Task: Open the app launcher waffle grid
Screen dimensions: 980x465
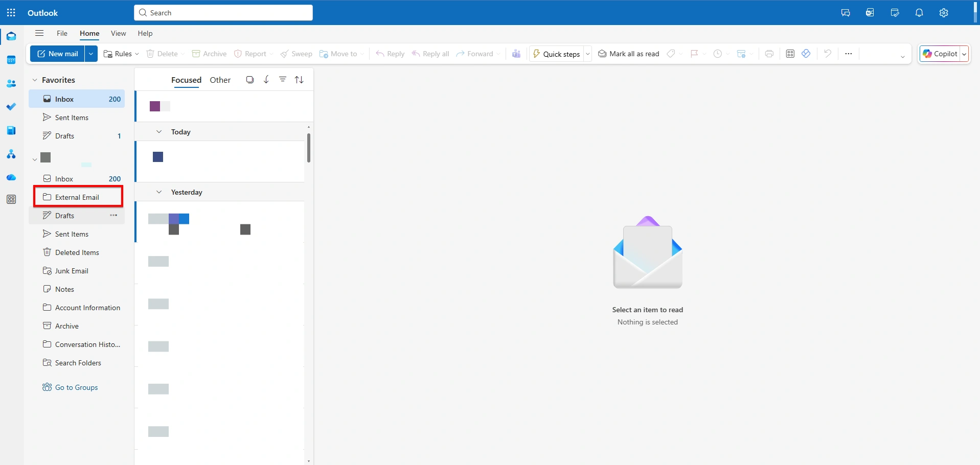Action: click(x=11, y=13)
